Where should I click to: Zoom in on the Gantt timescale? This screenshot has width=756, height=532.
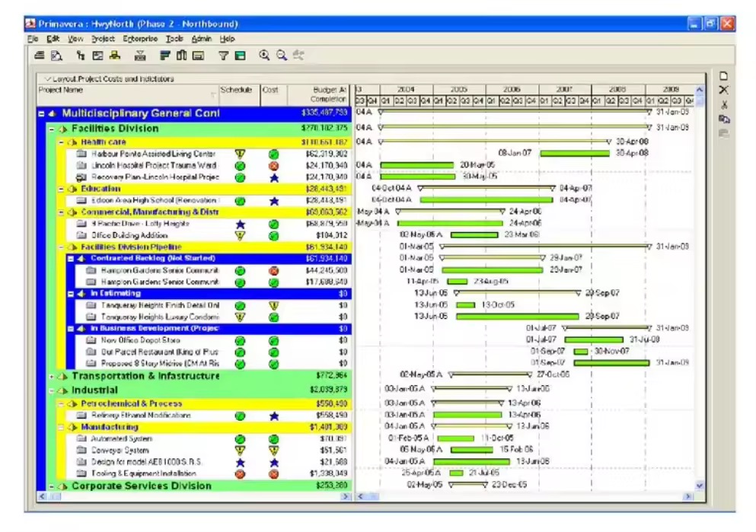coord(264,56)
